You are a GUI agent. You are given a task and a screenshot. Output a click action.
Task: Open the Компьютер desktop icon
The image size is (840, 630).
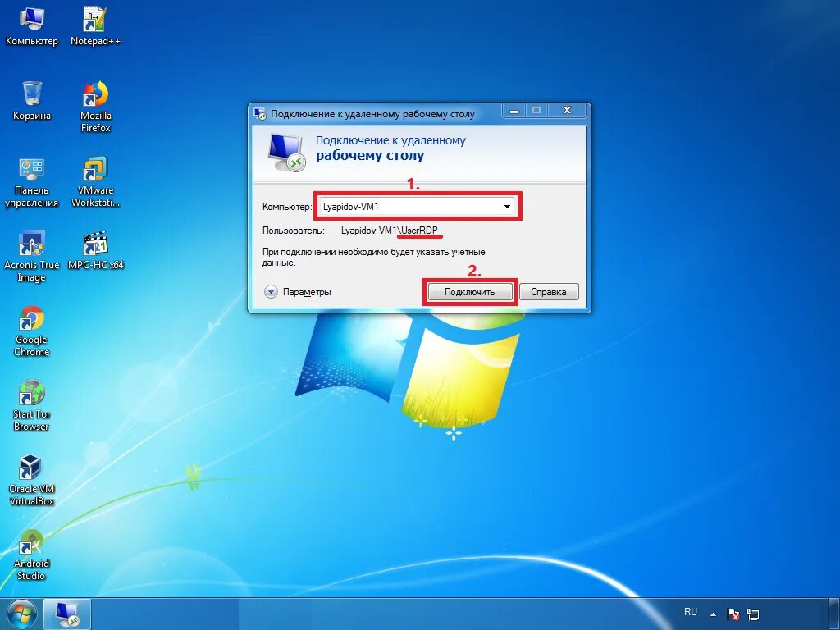pos(32,25)
